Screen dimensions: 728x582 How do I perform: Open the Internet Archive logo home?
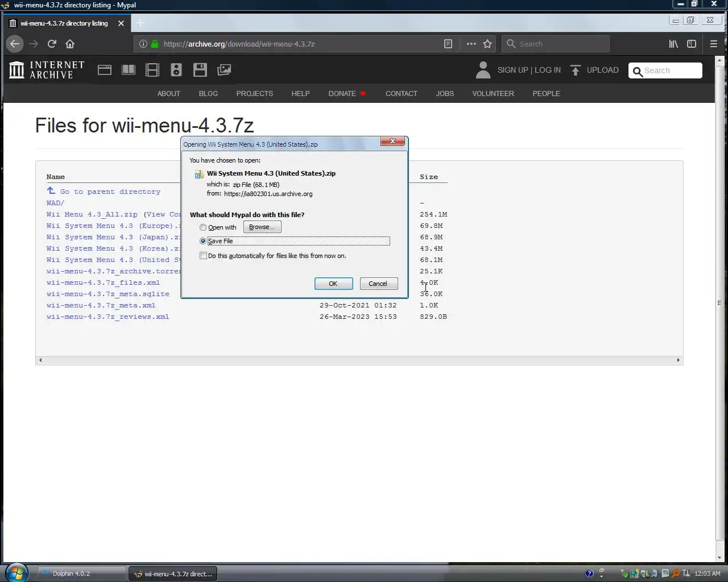[x=47, y=70]
